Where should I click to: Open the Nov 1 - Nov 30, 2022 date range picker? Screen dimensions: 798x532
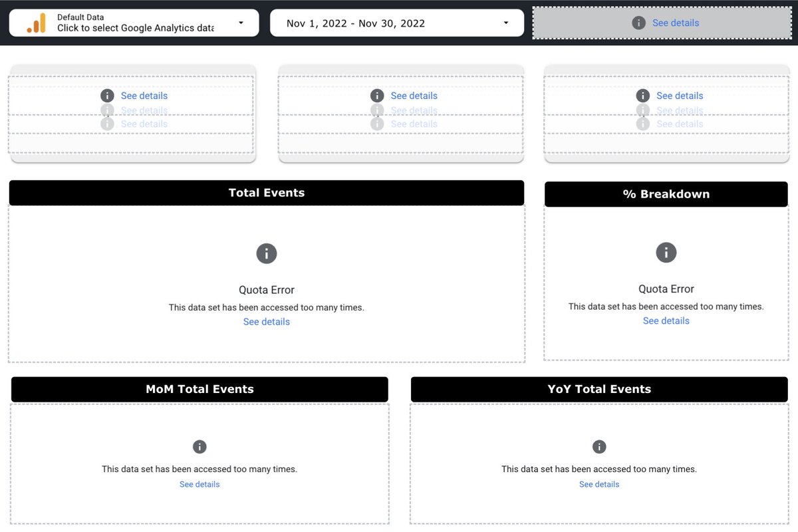(397, 23)
